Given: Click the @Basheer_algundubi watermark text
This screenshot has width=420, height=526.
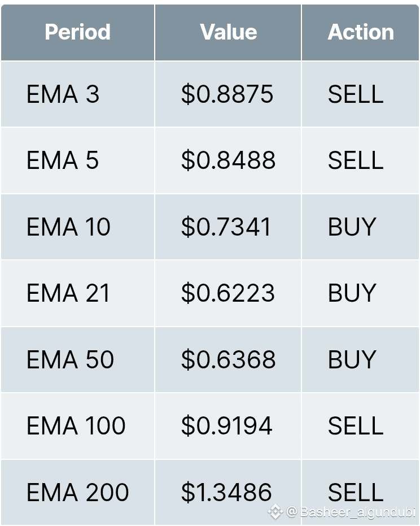Looking at the screenshot, I should [351, 512].
